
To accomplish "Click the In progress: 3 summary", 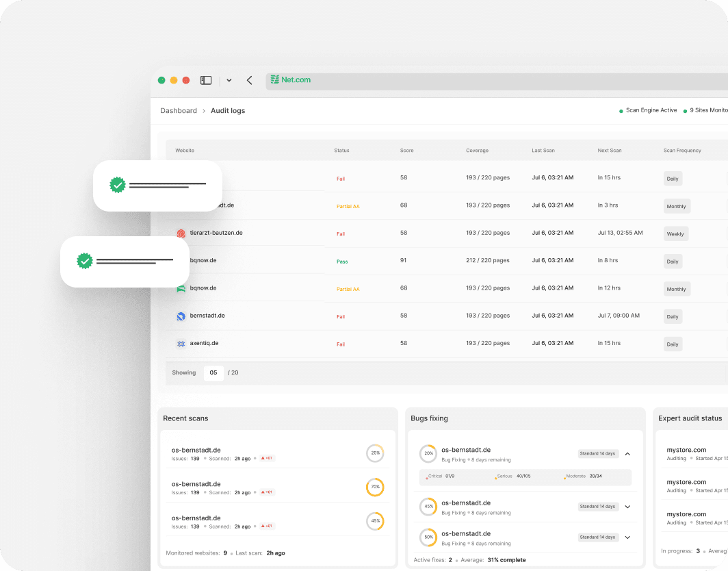I will point(680,551).
